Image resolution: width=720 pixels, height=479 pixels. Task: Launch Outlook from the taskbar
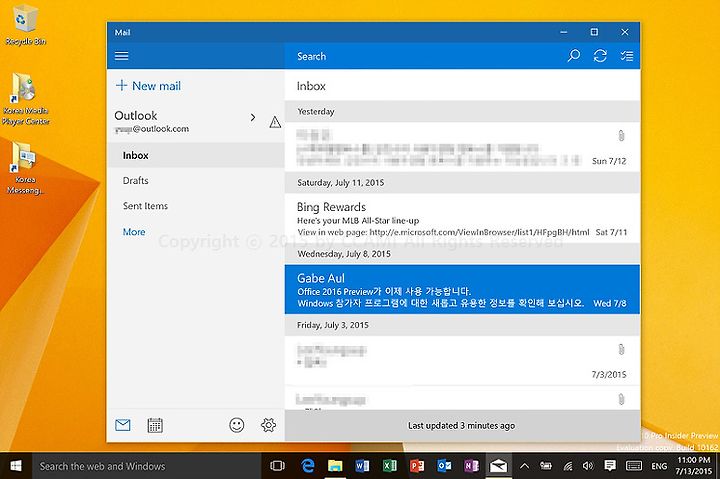[x=444, y=466]
